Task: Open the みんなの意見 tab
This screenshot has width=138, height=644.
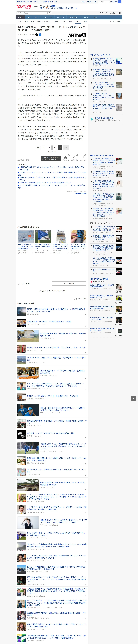Action: click(73, 17)
